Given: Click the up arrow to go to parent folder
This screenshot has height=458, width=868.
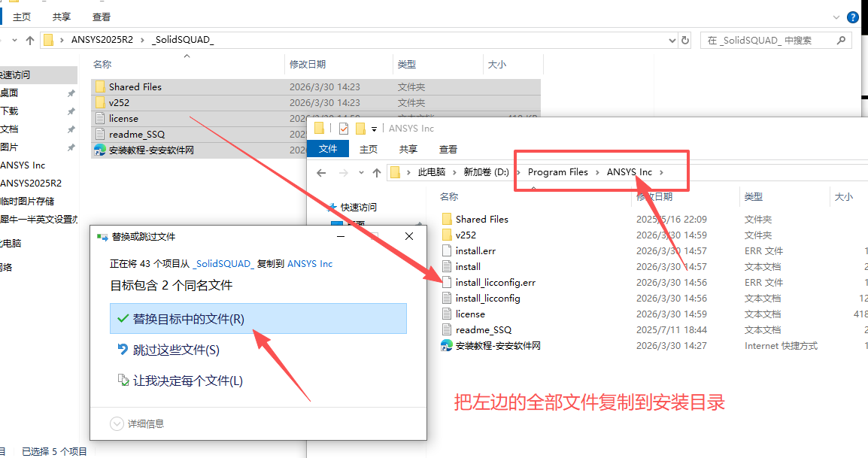Looking at the screenshot, I should tap(29, 40).
